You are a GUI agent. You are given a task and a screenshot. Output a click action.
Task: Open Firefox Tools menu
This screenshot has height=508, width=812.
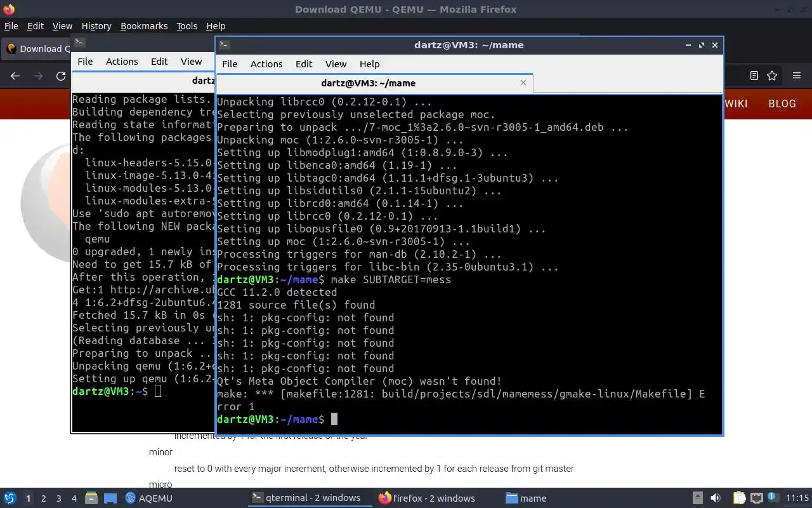(187, 26)
